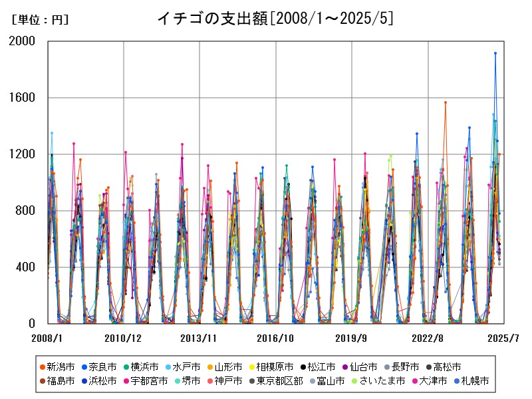532x399 pixels.
Task: Click the y-axis label 1200
Action: click(x=22, y=154)
